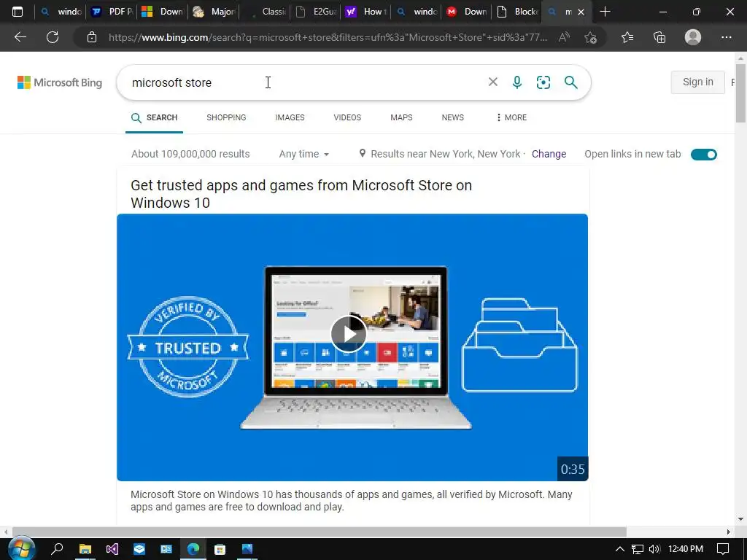Switch to the IMAGES tab
The width and height of the screenshot is (747, 560).
pos(290,117)
